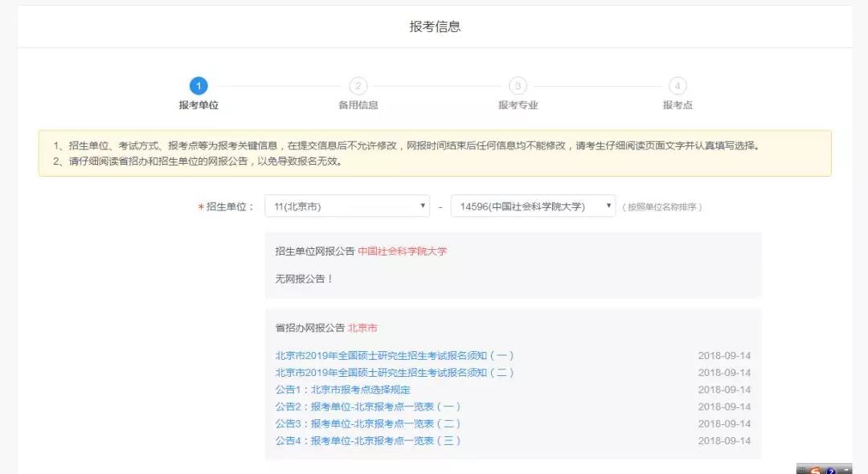The width and height of the screenshot is (868, 474).
Task: Click the red 中国社会科学院大学 announcement name
Action: tap(402, 251)
